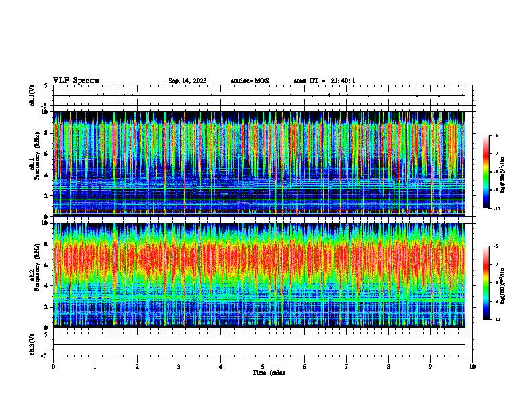This screenshot has width=532, height=411.
Task: Click the '4' tick on the time axis
Action: (221, 367)
